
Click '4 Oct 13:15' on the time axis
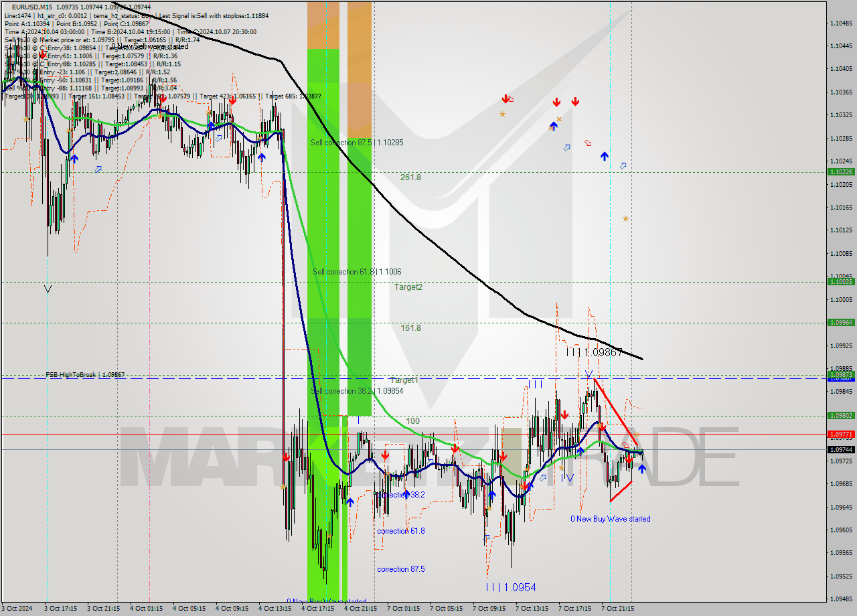click(x=274, y=609)
